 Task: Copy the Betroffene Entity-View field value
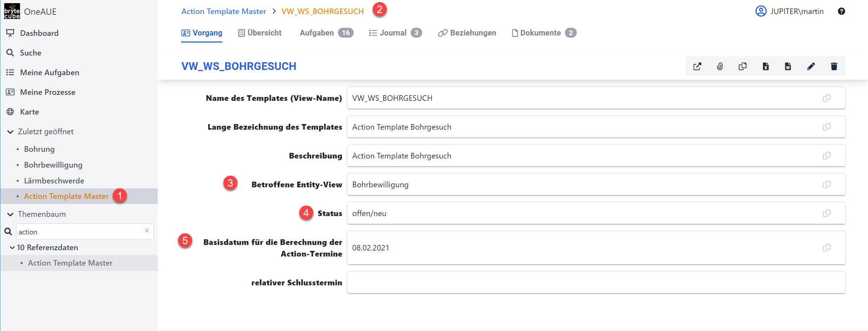pos(827,184)
